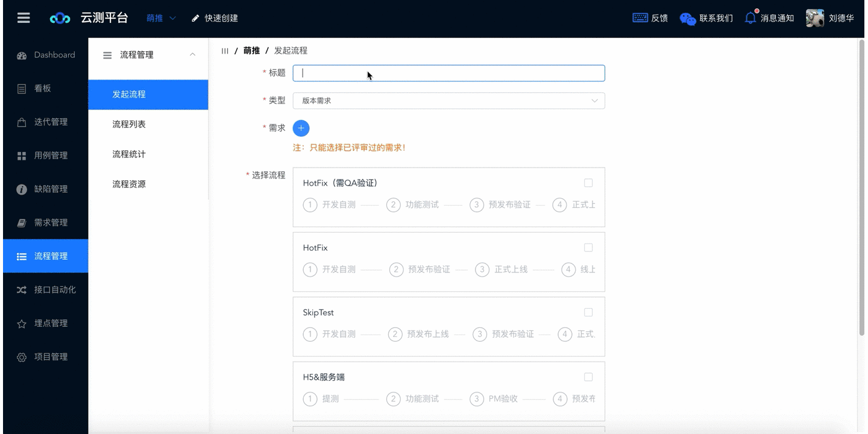Click the 缺陷管理 info icon
This screenshot has width=868, height=434.
22,189
